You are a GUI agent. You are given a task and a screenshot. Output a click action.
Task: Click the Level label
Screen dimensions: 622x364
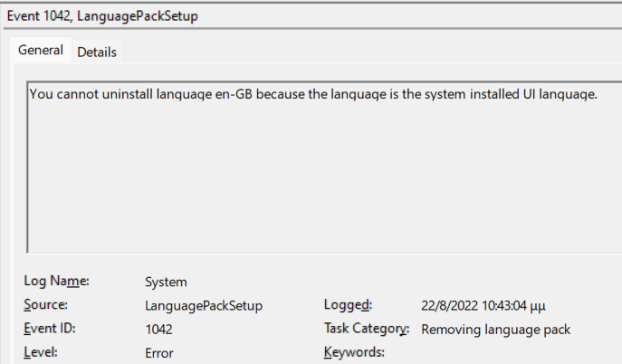[41, 352]
